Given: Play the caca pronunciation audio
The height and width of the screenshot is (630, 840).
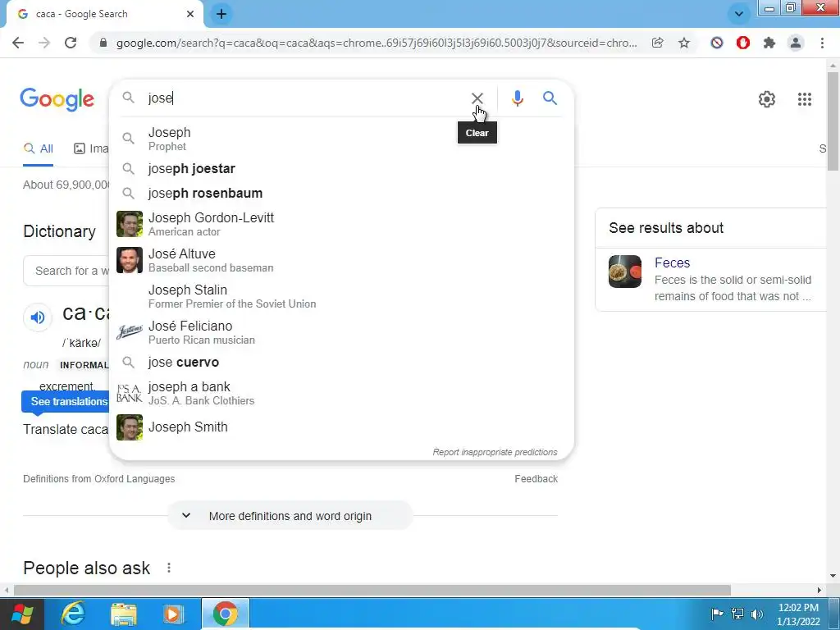Looking at the screenshot, I should click(x=38, y=317).
